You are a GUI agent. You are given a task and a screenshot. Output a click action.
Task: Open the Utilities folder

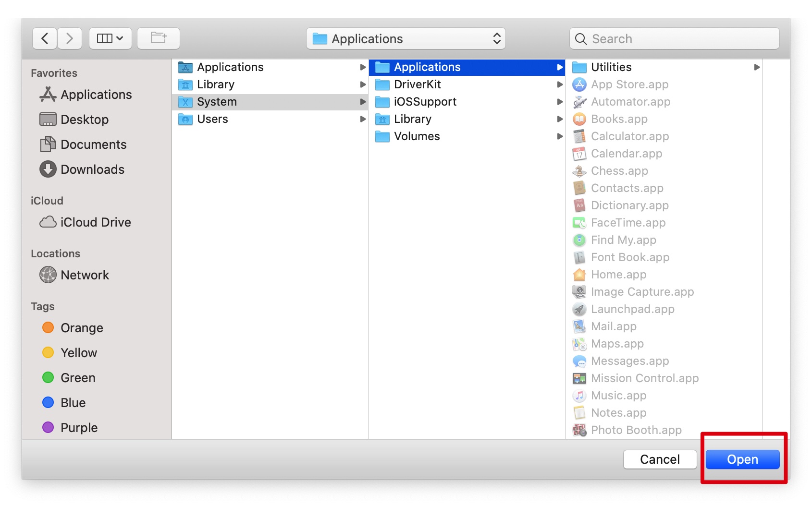click(x=664, y=67)
